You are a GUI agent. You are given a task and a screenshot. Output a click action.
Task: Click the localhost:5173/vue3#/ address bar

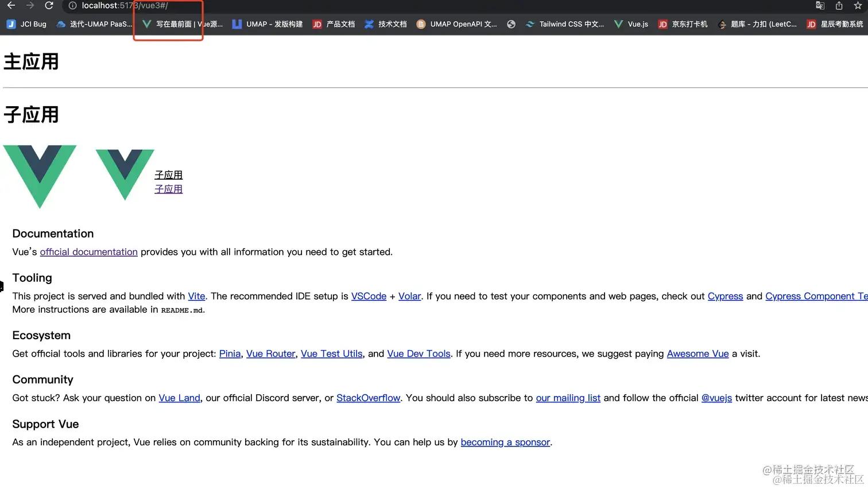tap(125, 6)
